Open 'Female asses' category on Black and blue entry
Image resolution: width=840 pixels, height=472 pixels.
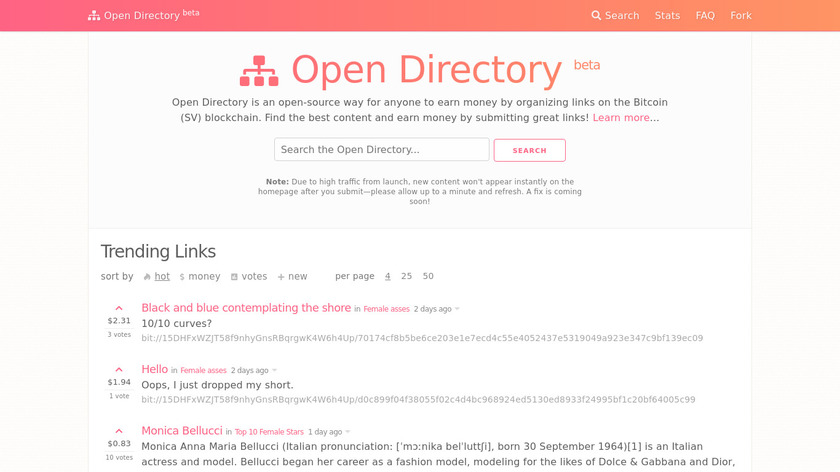[386, 309]
